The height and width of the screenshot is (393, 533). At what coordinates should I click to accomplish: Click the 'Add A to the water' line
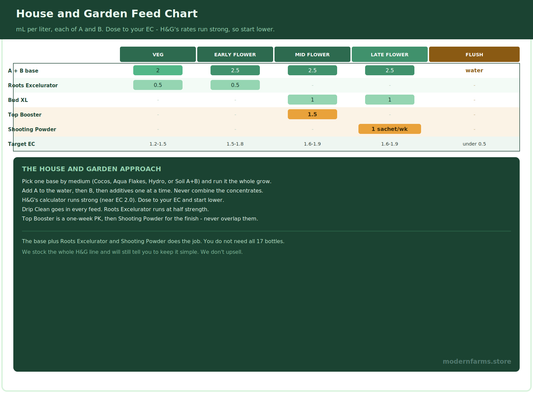(142, 191)
